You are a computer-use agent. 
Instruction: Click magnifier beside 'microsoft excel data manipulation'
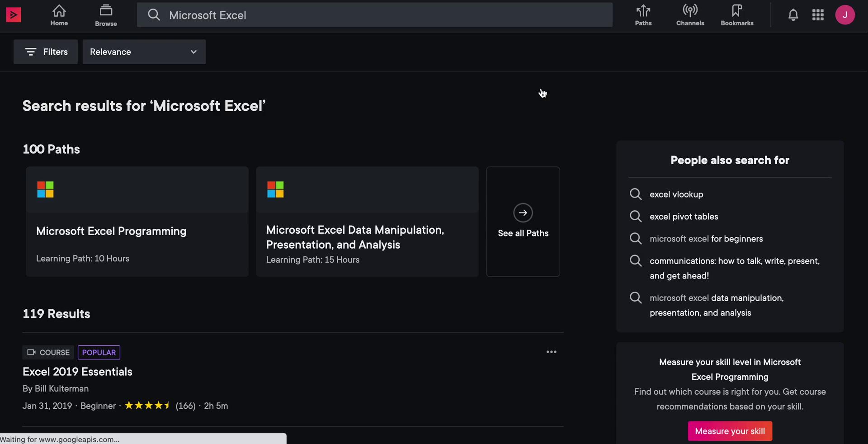[x=636, y=298]
